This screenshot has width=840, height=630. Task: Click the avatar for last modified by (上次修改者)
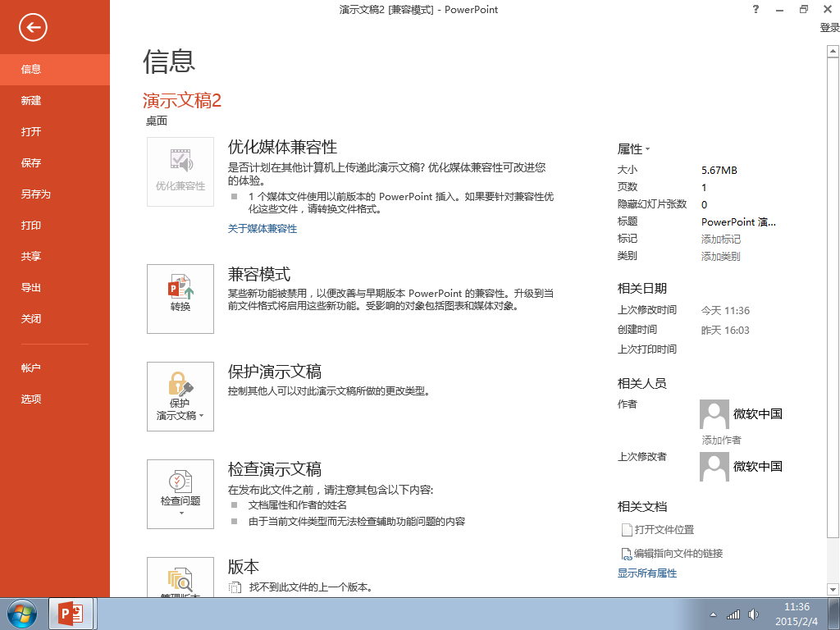tap(714, 467)
